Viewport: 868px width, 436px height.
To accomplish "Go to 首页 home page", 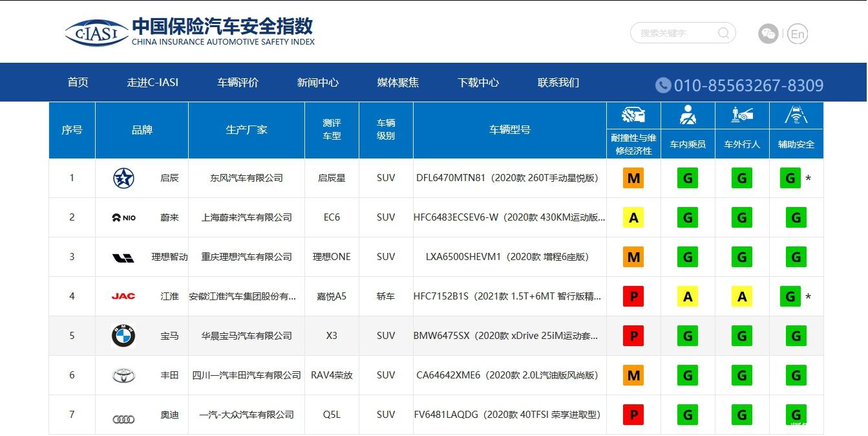I will coord(78,82).
